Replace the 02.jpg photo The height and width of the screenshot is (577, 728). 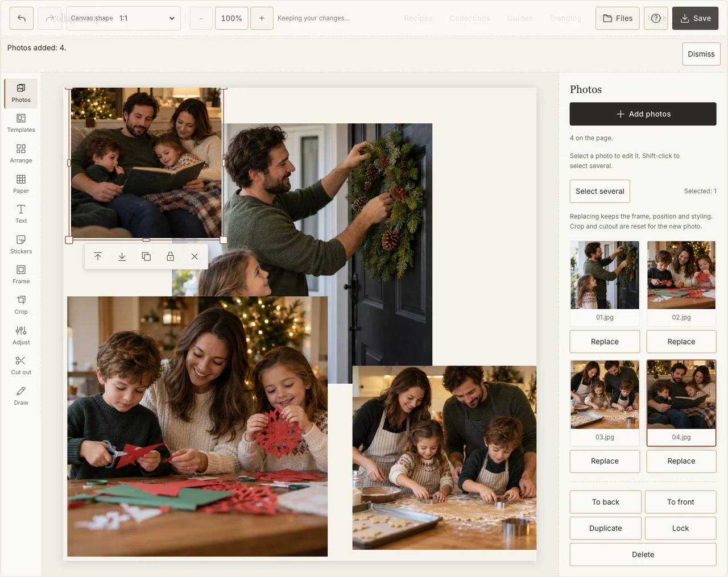click(681, 342)
